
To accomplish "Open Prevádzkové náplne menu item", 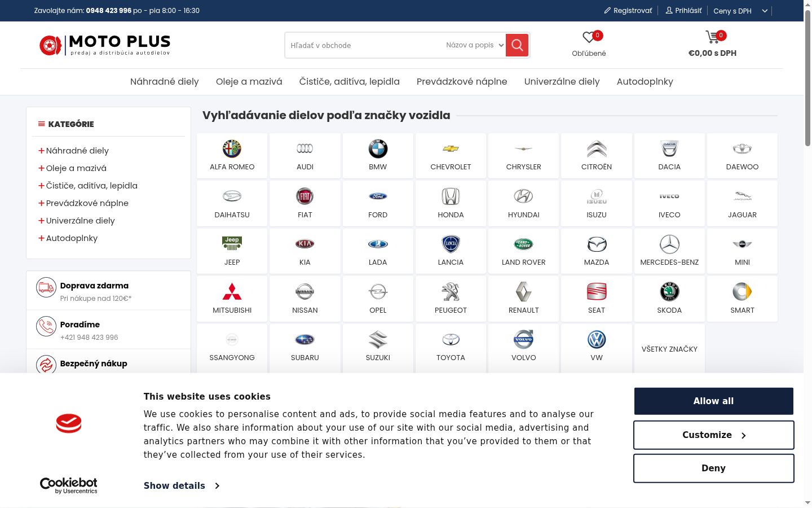I will tap(462, 81).
